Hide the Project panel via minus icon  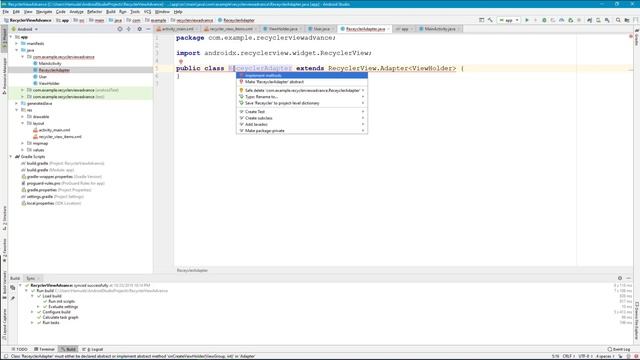(x=148, y=29)
